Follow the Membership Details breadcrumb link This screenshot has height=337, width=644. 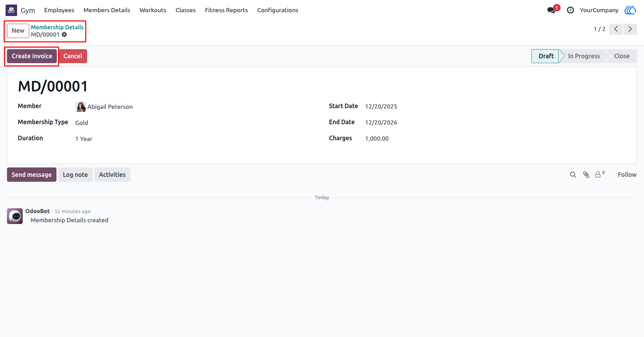tap(57, 27)
